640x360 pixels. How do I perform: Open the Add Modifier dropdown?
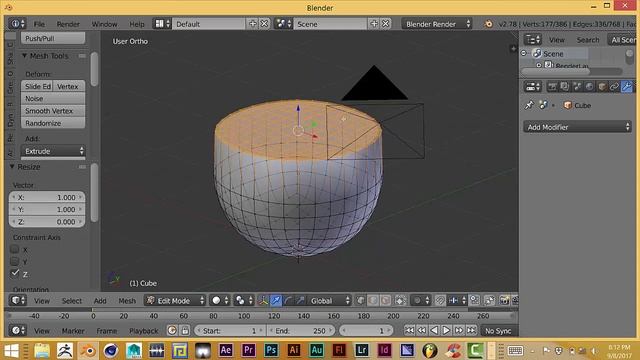[577, 127]
